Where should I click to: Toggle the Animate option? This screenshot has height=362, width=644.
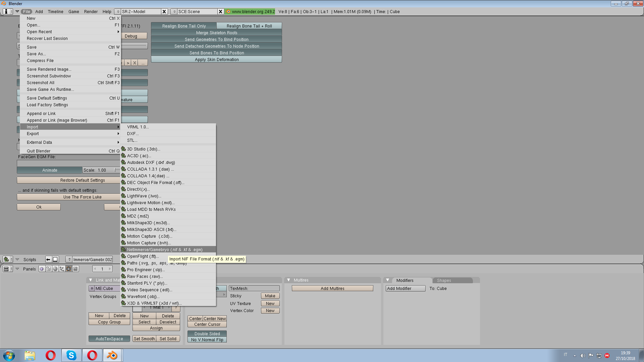50,170
